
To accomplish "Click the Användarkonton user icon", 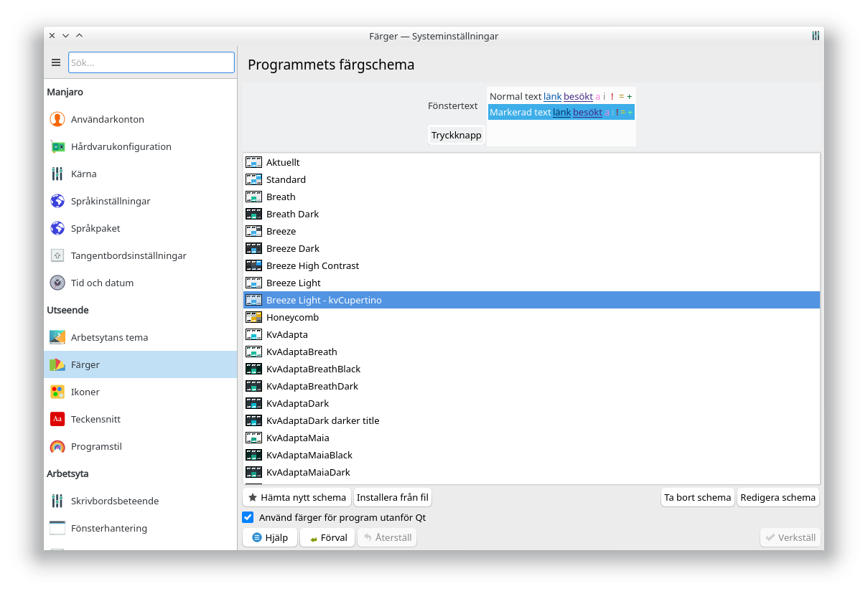I will 57,119.
